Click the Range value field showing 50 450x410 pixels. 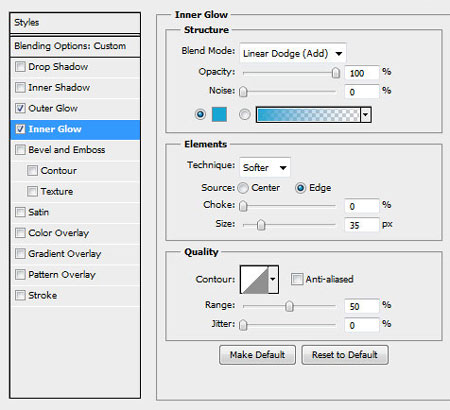(362, 306)
